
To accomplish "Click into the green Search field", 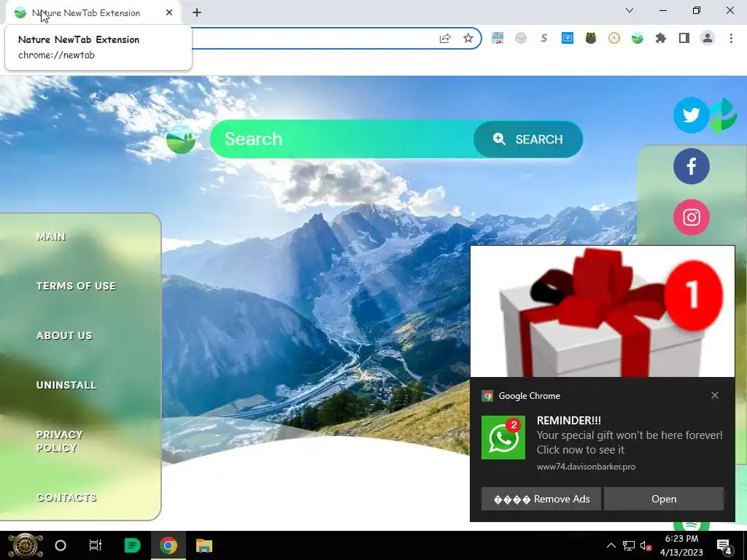I will point(342,139).
